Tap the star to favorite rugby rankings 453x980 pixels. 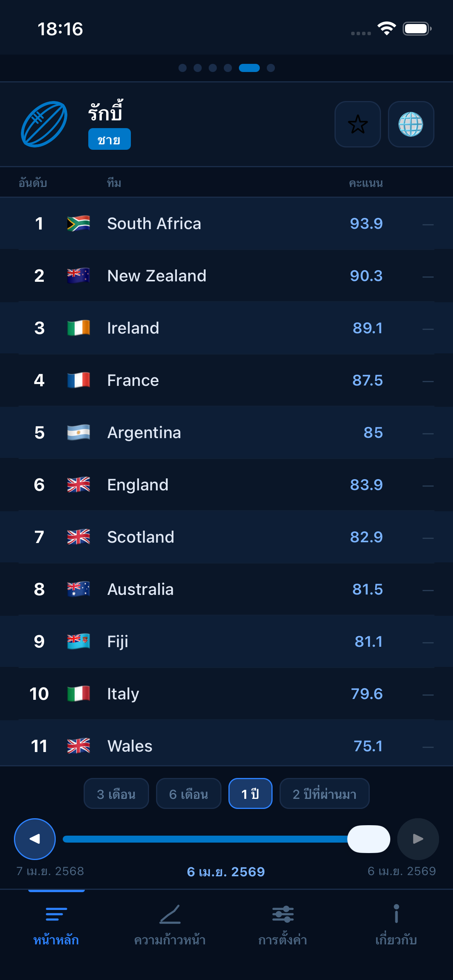point(357,125)
